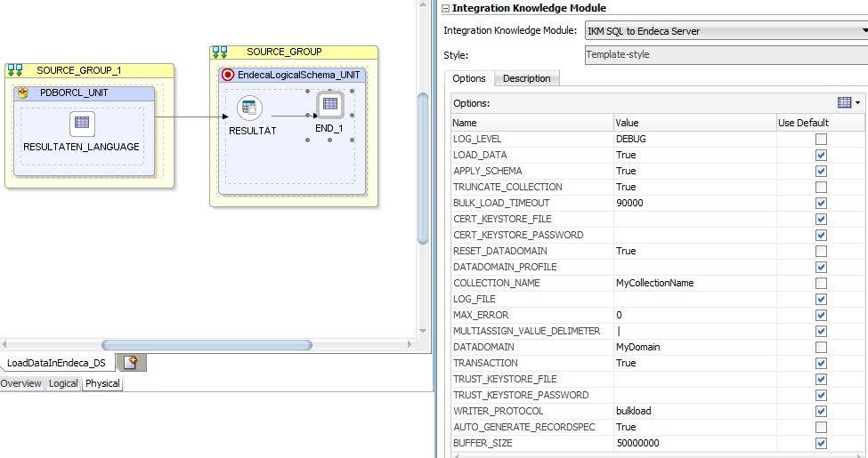Viewport: 868px width, 458px height.
Task: Click the RESULTATEN_LANGUAGE table node icon
Action: [82, 124]
